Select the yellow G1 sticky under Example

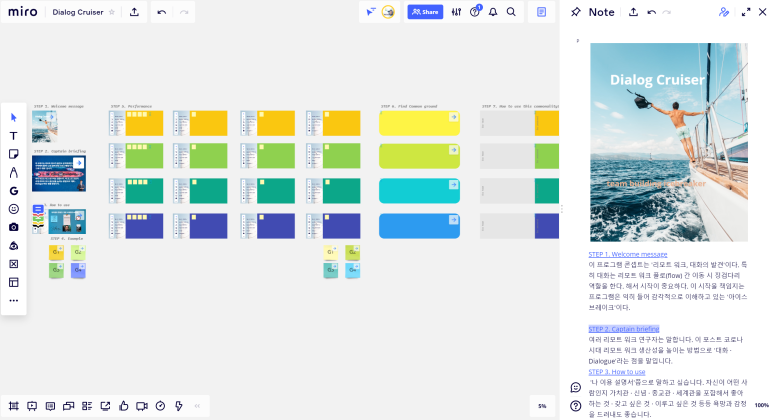[56, 252]
